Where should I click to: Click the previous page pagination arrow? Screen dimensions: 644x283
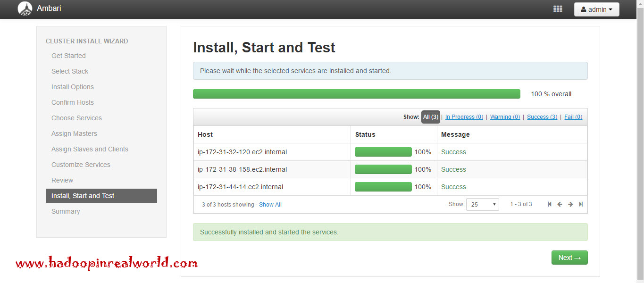[x=560, y=204]
